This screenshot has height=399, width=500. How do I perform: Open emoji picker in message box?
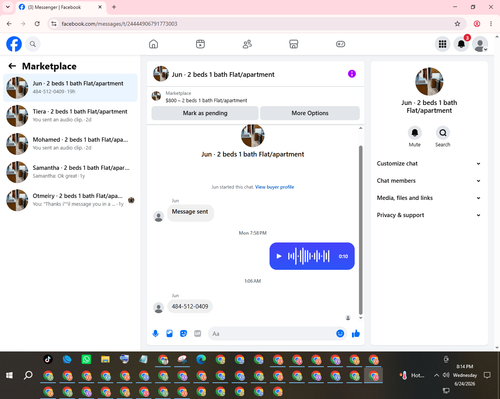(340, 333)
